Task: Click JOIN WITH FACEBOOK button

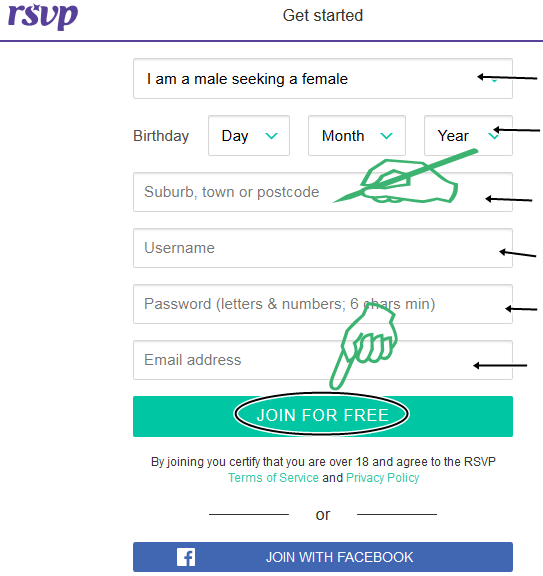Action: click(x=323, y=557)
